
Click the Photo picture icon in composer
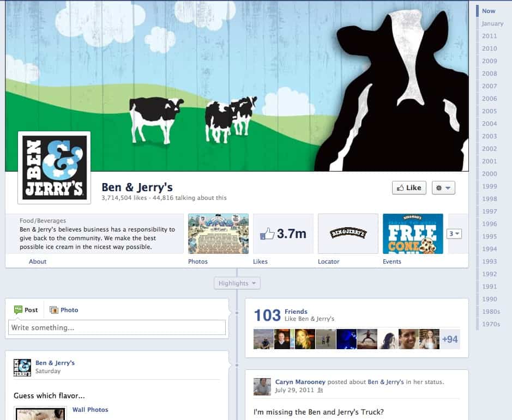point(53,310)
